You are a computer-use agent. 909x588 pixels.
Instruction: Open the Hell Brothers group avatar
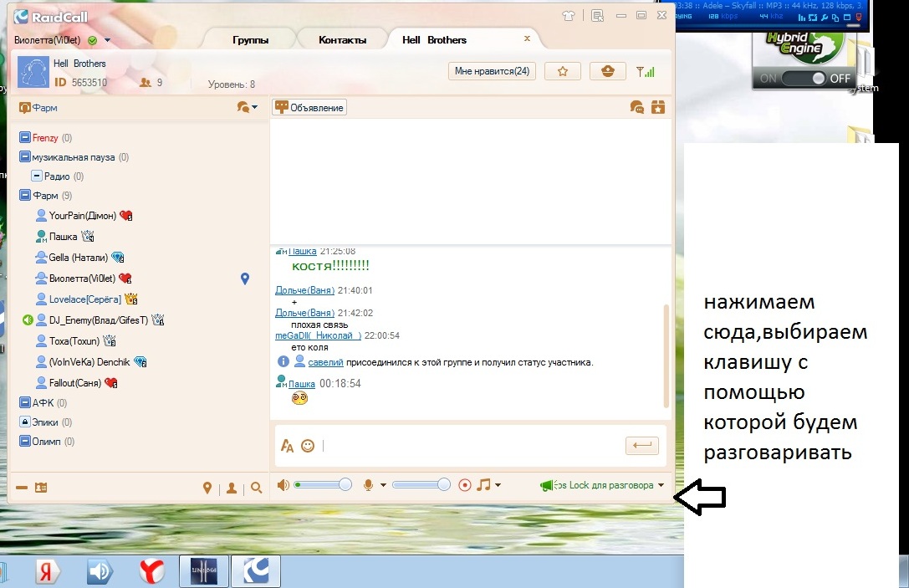click(33, 72)
